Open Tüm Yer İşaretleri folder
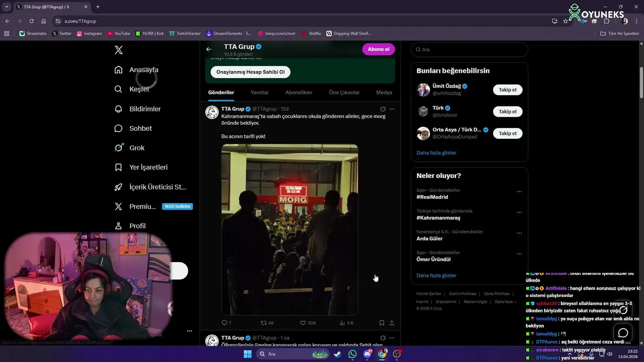This screenshot has width=644, height=362. 620,34
